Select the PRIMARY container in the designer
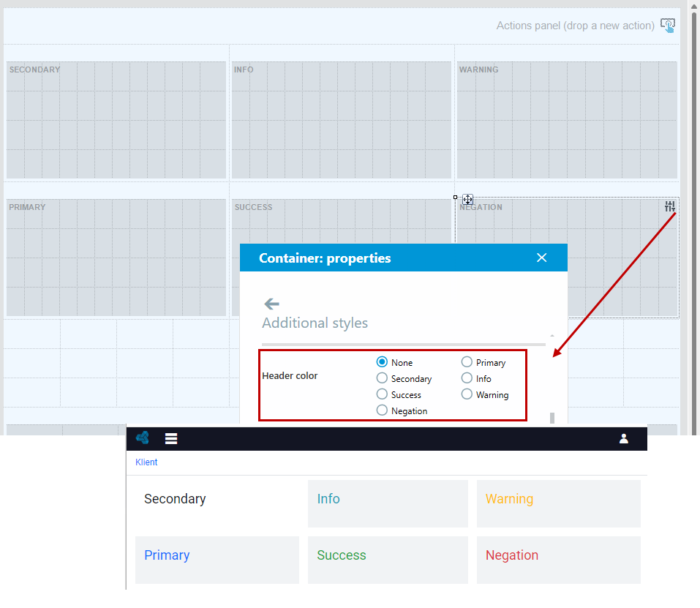 tap(116, 258)
